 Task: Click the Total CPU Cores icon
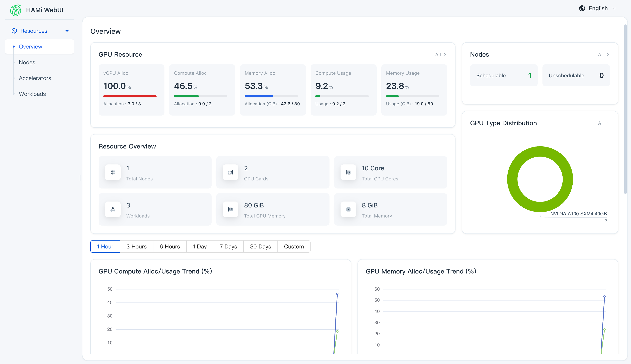coord(348,172)
